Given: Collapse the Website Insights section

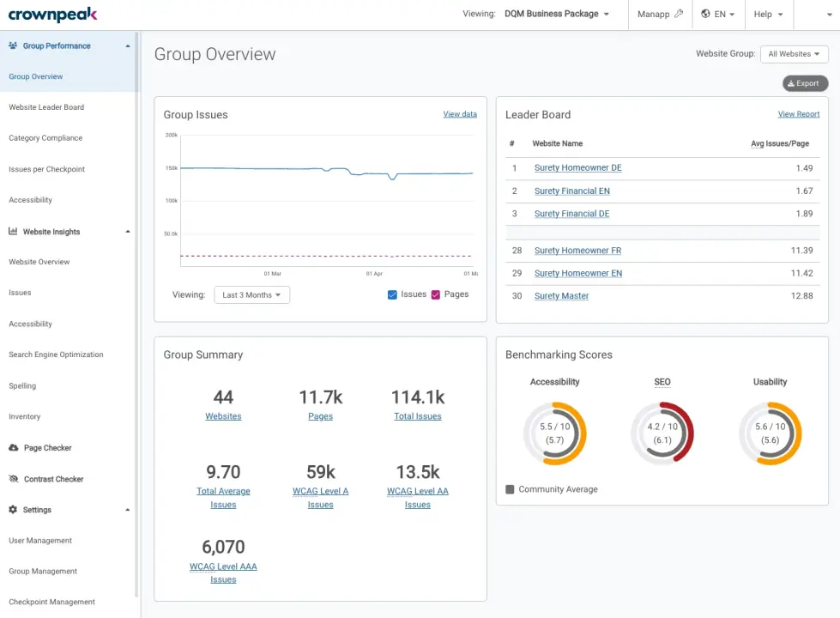Looking at the screenshot, I should (x=128, y=232).
